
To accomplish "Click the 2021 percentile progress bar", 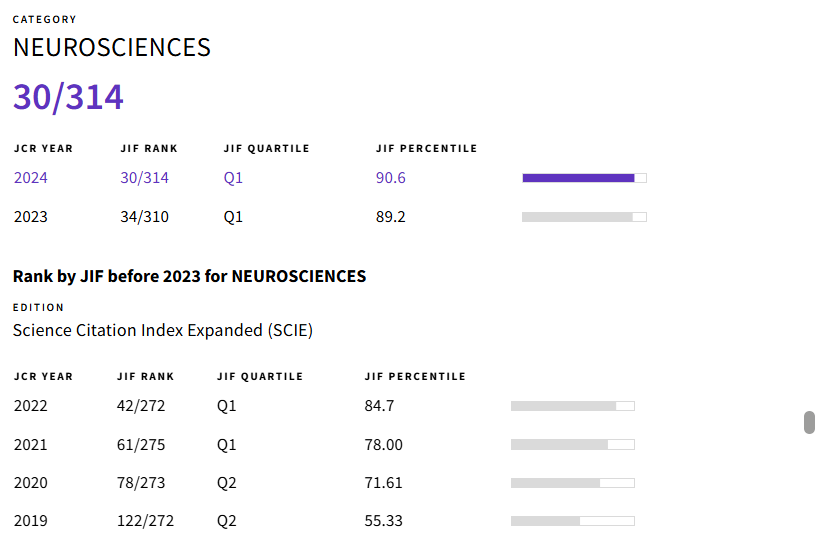I will [573, 445].
